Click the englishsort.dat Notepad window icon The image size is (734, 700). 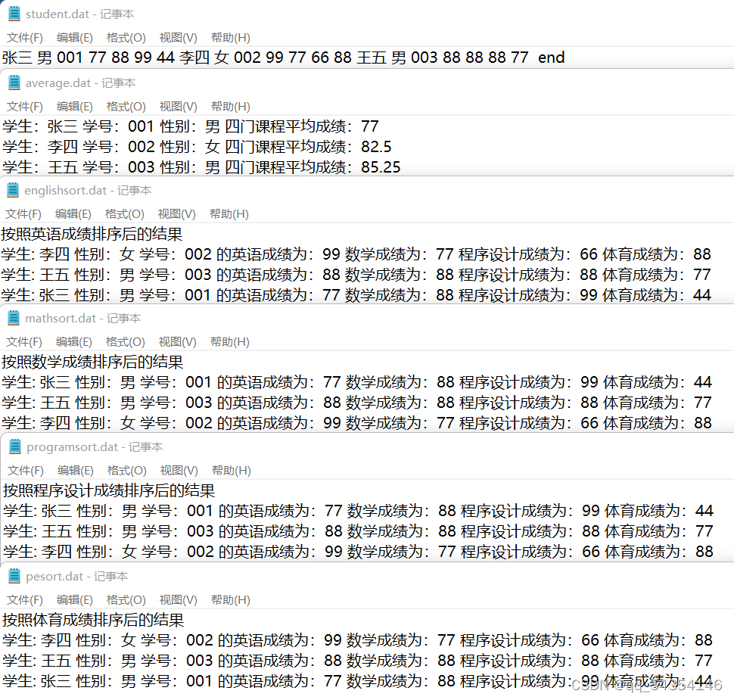point(13,190)
